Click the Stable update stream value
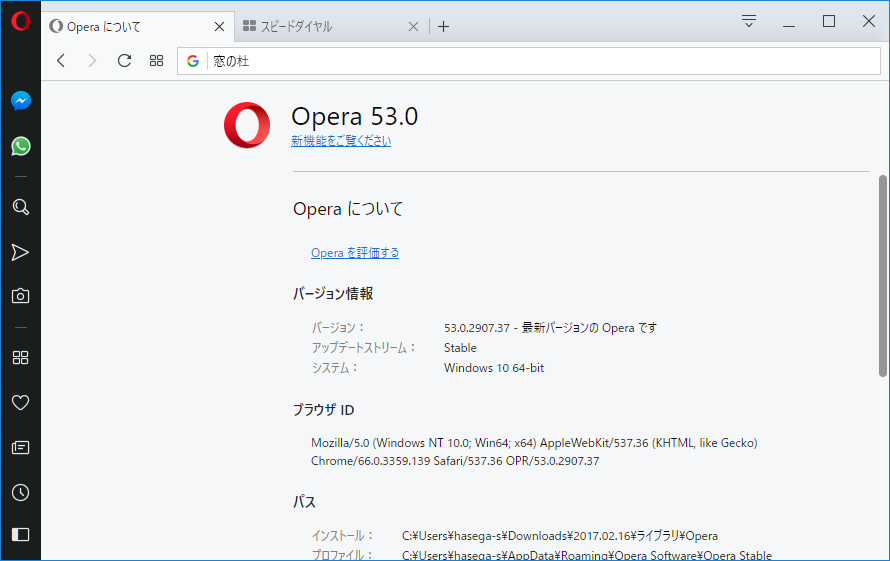Image resolution: width=890 pixels, height=561 pixels. tap(460, 348)
